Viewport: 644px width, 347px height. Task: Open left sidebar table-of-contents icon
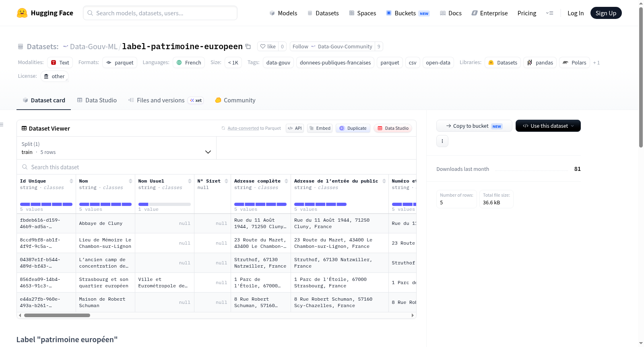pyautogui.click(x=2, y=125)
